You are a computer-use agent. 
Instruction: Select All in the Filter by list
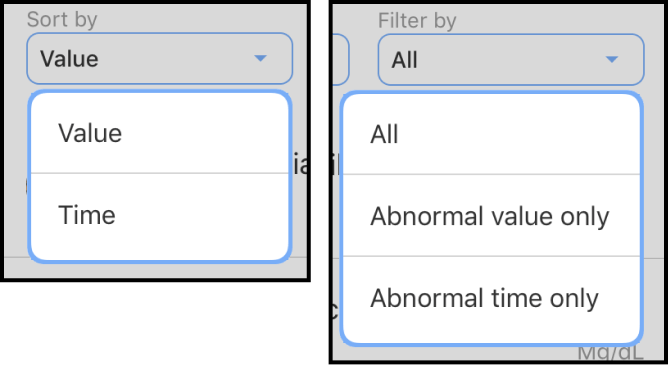(x=491, y=134)
